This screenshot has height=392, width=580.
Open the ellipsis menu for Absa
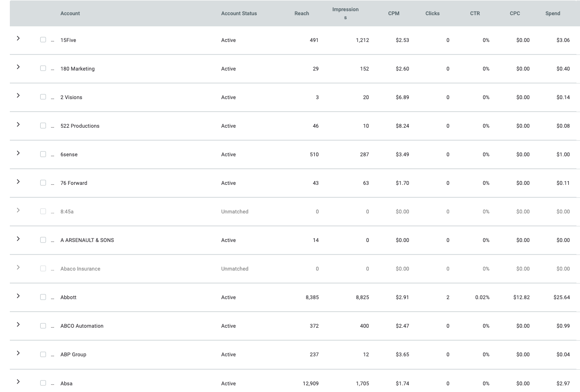pyautogui.click(x=53, y=384)
